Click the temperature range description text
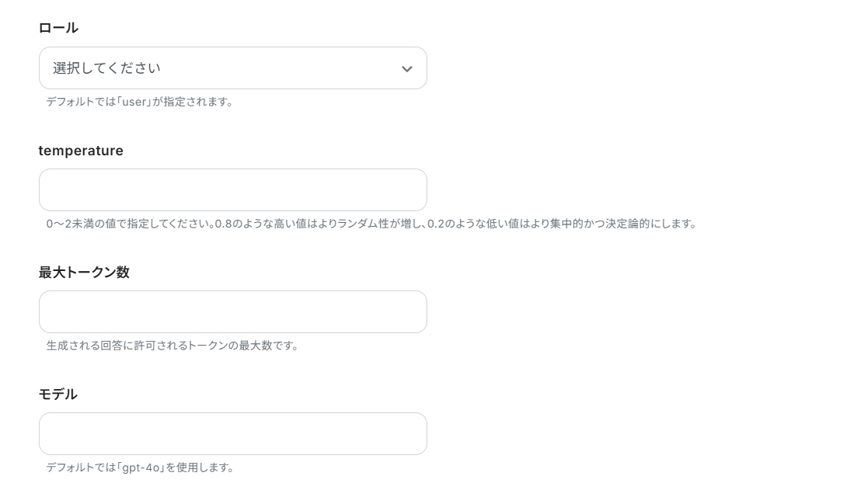Viewport: 857px width, 504px height. coord(371,224)
